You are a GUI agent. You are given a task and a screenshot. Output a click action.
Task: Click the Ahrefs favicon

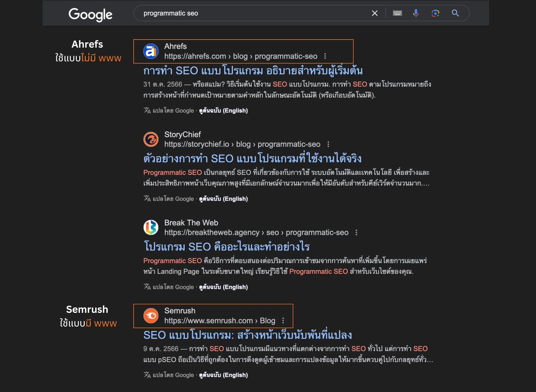point(151,51)
